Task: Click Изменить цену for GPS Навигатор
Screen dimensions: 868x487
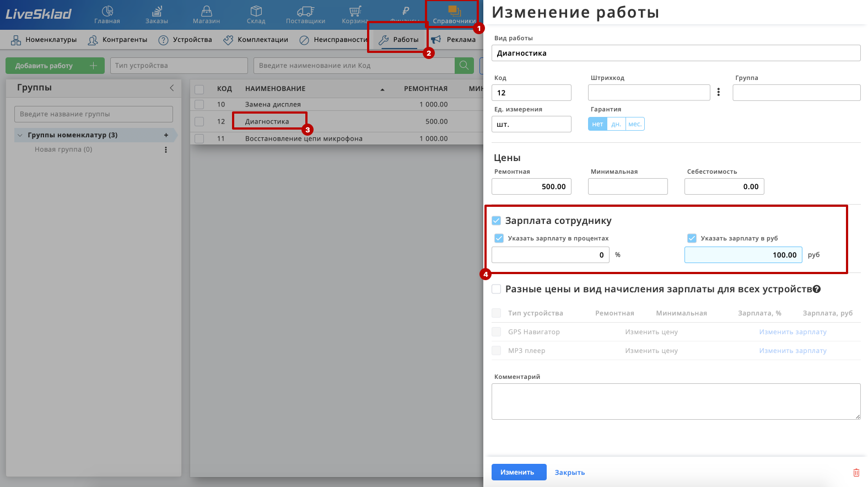Action: (651, 332)
